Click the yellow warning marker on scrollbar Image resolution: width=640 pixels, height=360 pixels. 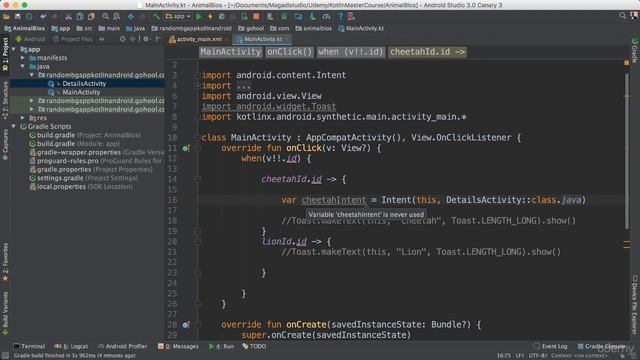coord(627,63)
